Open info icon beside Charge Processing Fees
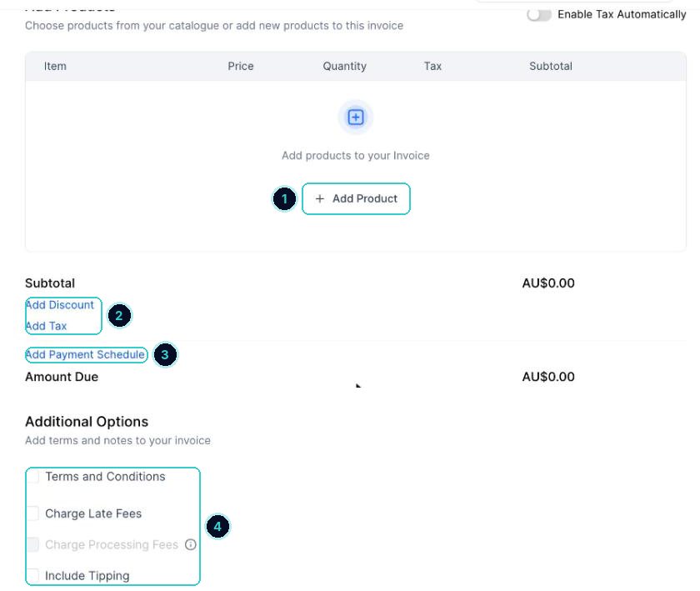 (x=191, y=544)
